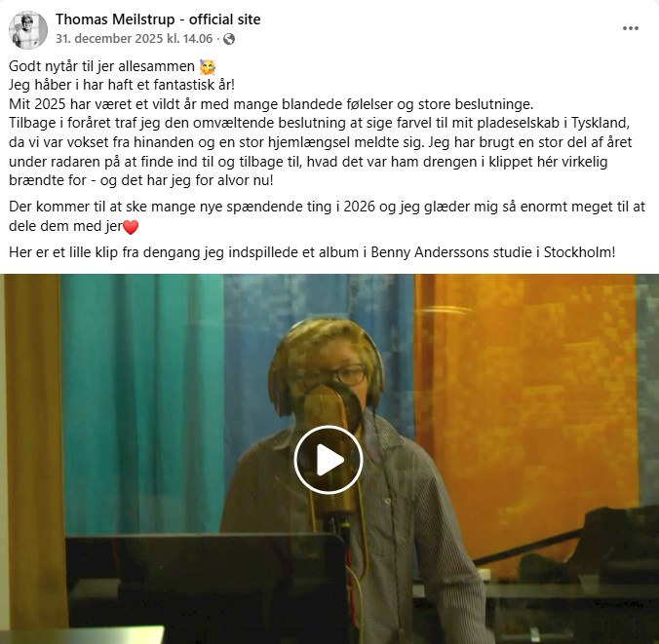This screenshot has width=659, height=644.
Task: Play the studio recording video
Action: coord(329,460)
